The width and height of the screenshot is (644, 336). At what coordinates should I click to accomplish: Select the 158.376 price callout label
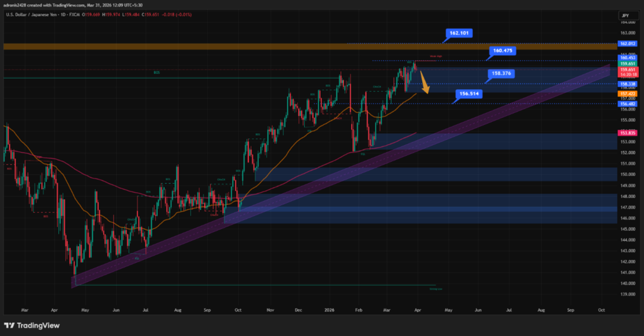[x=501, y=73]
